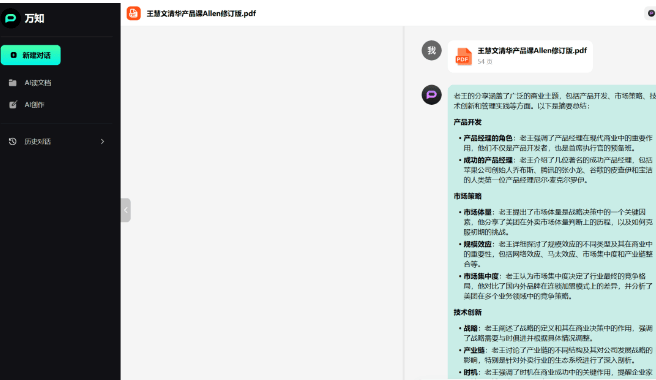Select the 产品开发 heading in reply
Viewport: 656px width, 380px height.
point(468,122)
